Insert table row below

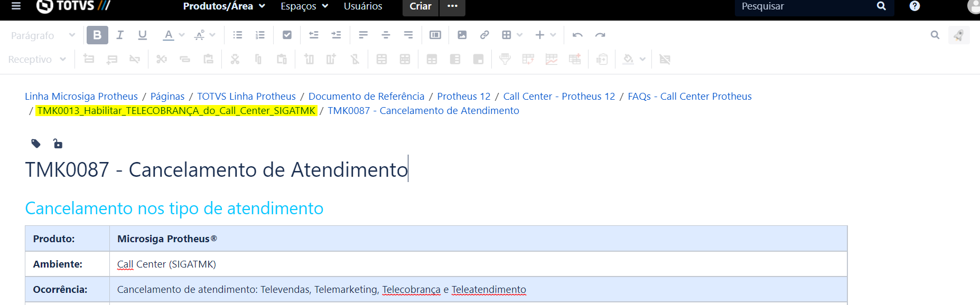coord(112,59)
